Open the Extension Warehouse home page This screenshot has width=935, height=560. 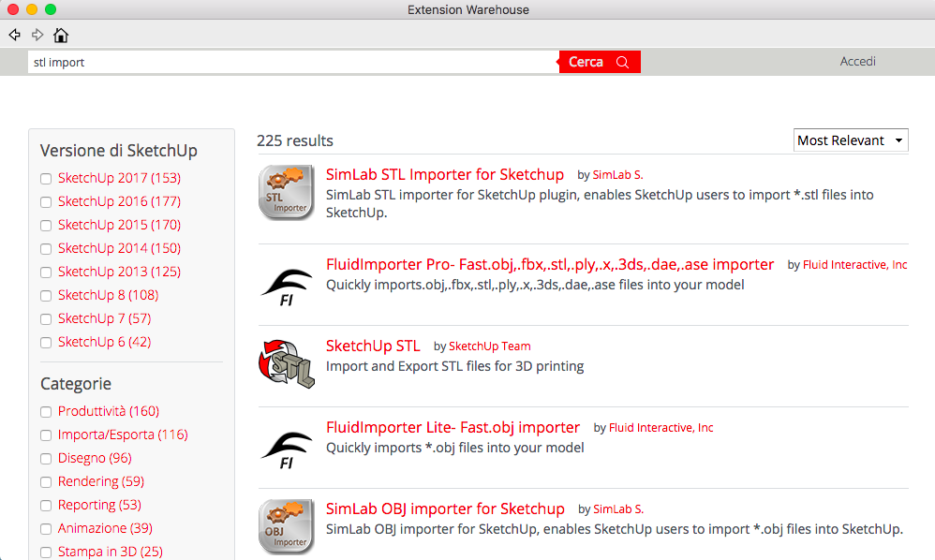[61, 36]
